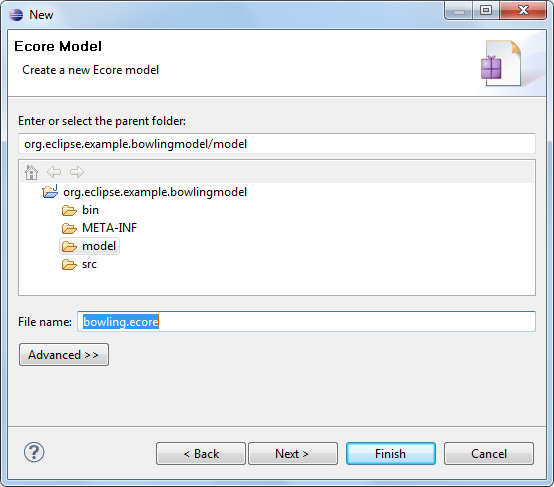Screen dimensions: 554x487
Task: Click the Eclipse logo in title bar
Action: pyautogui.click(x=16, y=15)
